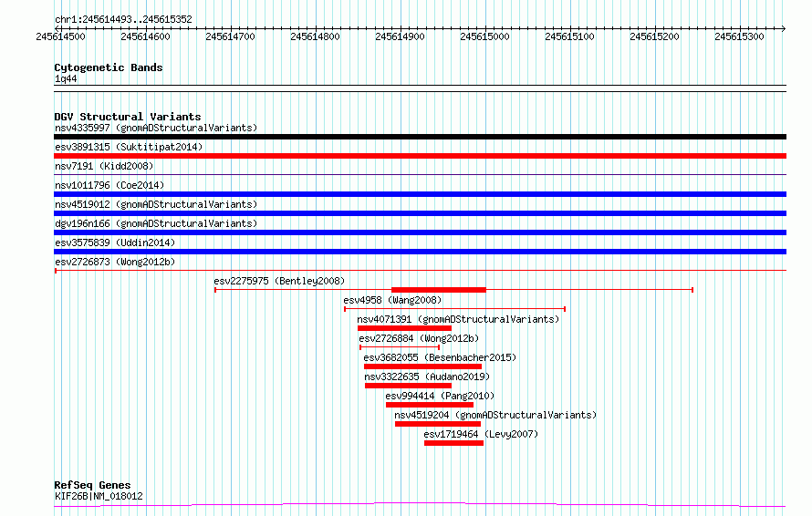This screenshot has width=812, height=516.
Task: Select the red bar of nsv4071391
Action: click(404, 328)
